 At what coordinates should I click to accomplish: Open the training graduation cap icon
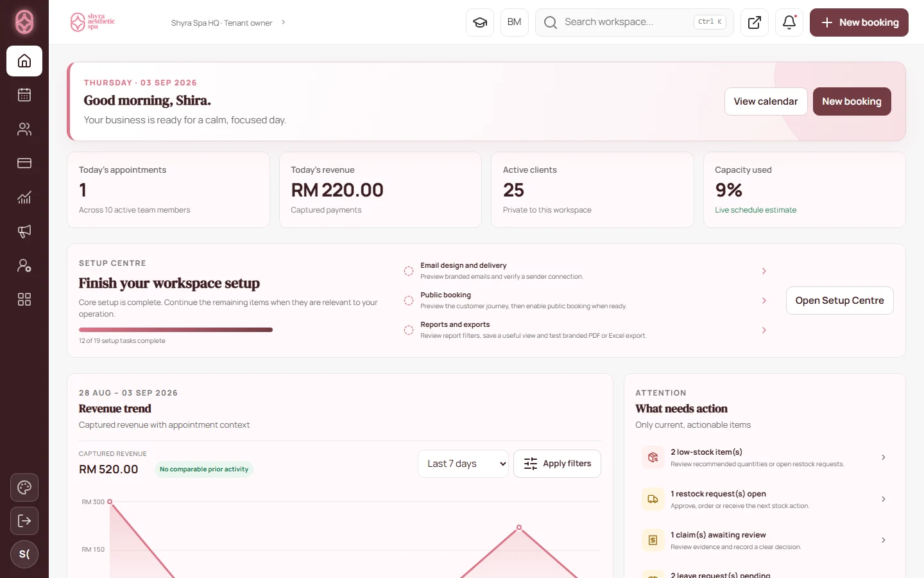[480, 22]
